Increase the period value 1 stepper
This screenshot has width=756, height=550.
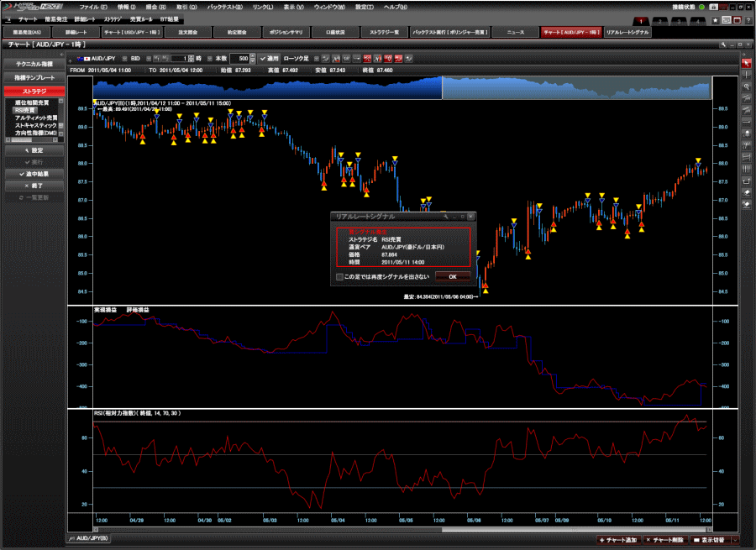coord(192,57)
